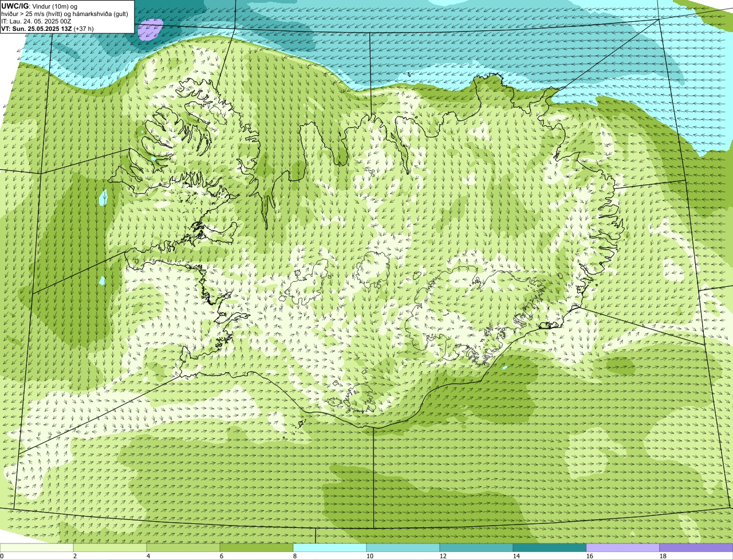Image resolution: width=733 pixels, height=560 pixels.
Task: Click the legend swatch between 10 and 12
Action: (403, 548)
